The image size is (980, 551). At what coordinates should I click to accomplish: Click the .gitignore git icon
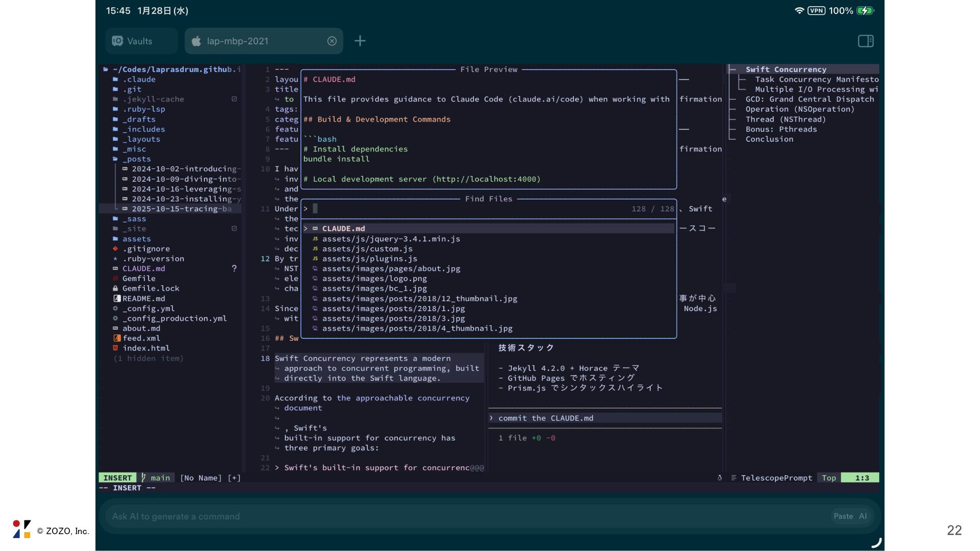tap(116, 249)
